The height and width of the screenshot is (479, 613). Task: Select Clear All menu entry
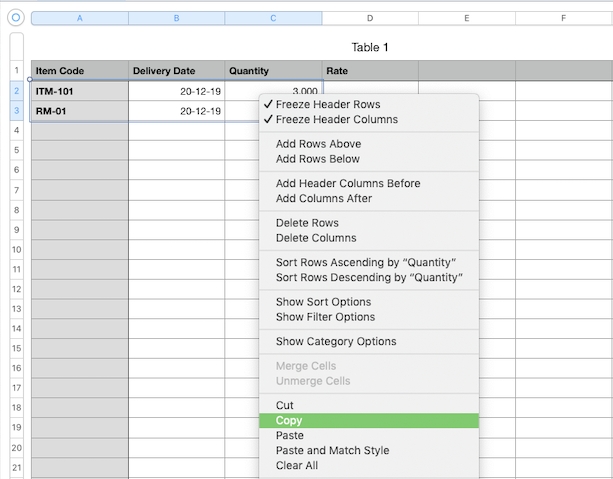[x=297, y=465]
